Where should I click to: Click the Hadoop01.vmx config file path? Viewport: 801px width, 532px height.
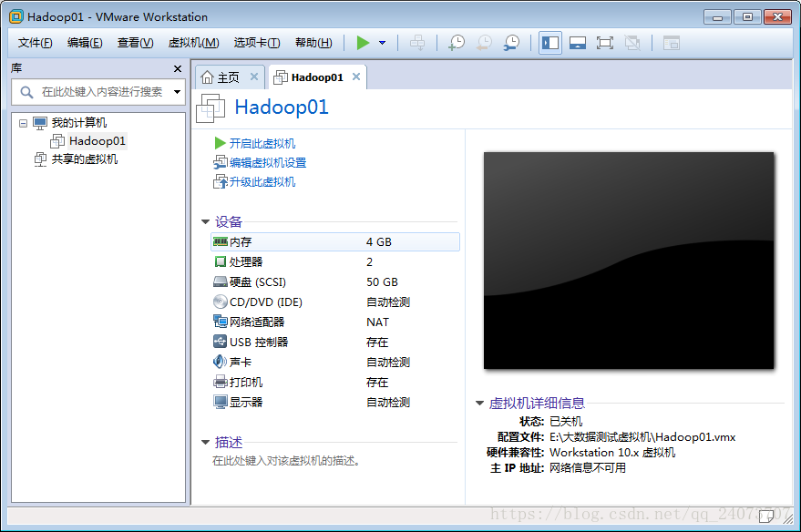click(642, 437)
